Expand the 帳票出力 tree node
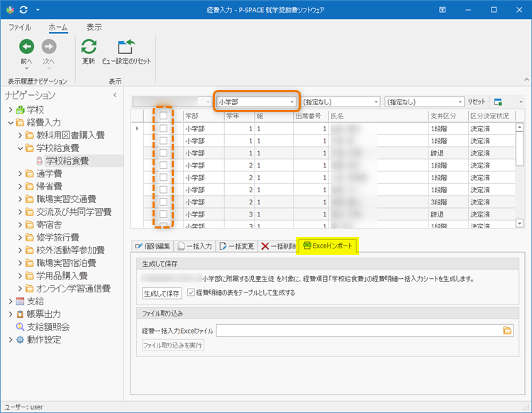This screenshot has width=532, height=413. pos(11,314)
